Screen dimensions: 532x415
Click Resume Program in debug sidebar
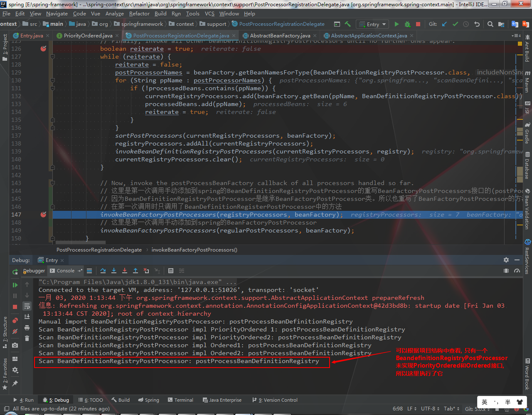tap(15, 285)
